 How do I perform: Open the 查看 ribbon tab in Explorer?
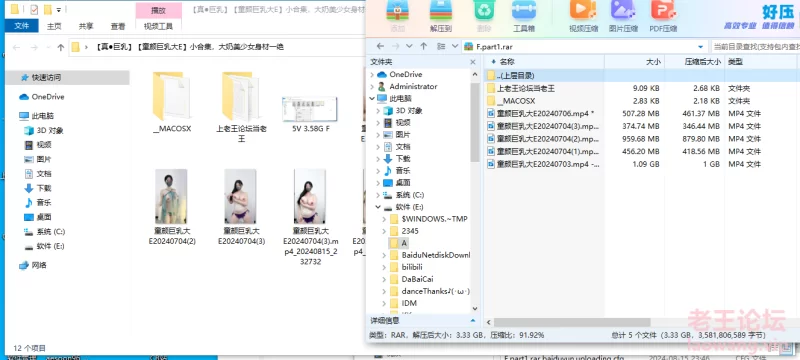118,26
